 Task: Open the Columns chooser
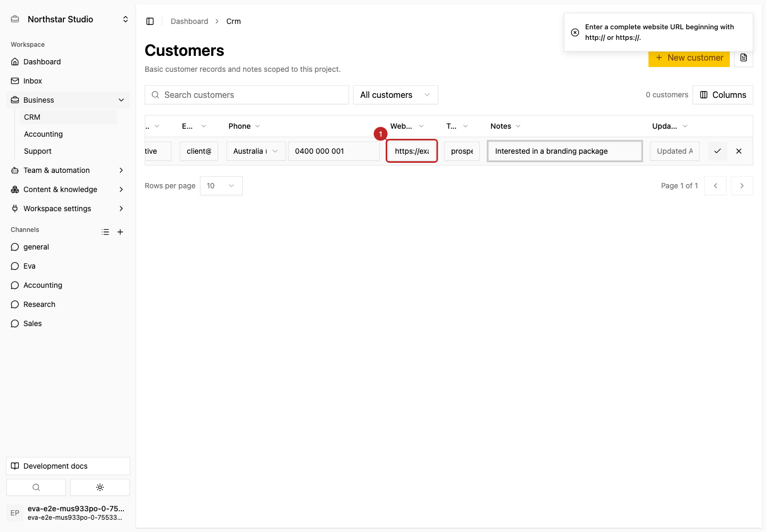pos(723,95)
